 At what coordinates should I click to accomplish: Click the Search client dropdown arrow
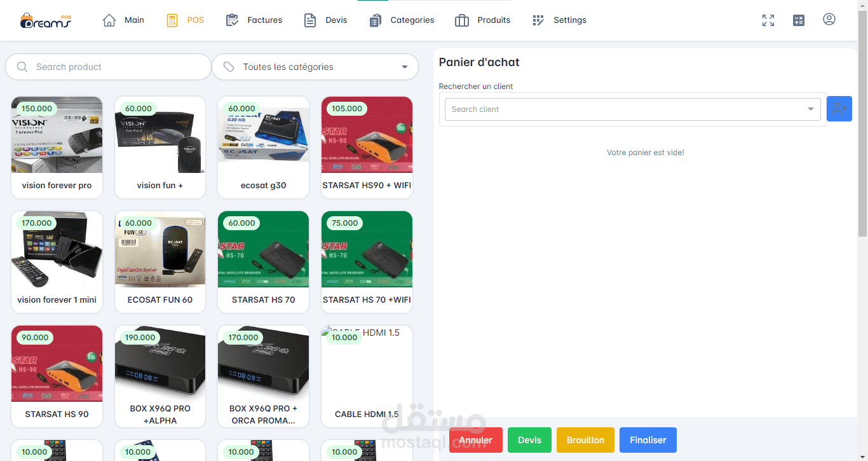tap(811, 109)
